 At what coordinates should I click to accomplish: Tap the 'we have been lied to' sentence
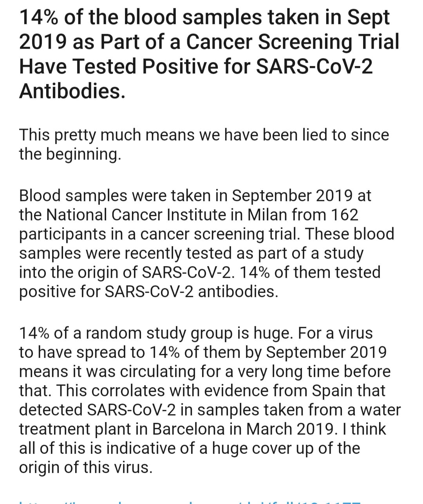[204, 144]
